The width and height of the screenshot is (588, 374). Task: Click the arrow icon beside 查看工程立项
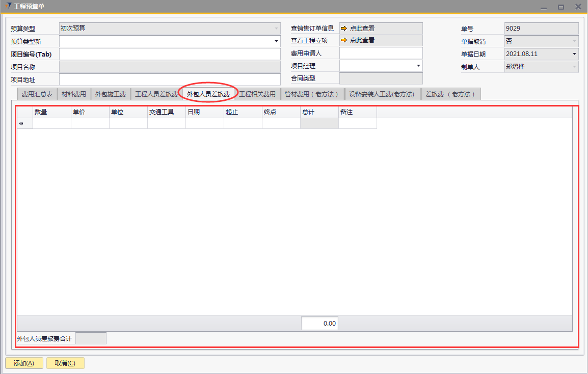(x=344, y=40)
